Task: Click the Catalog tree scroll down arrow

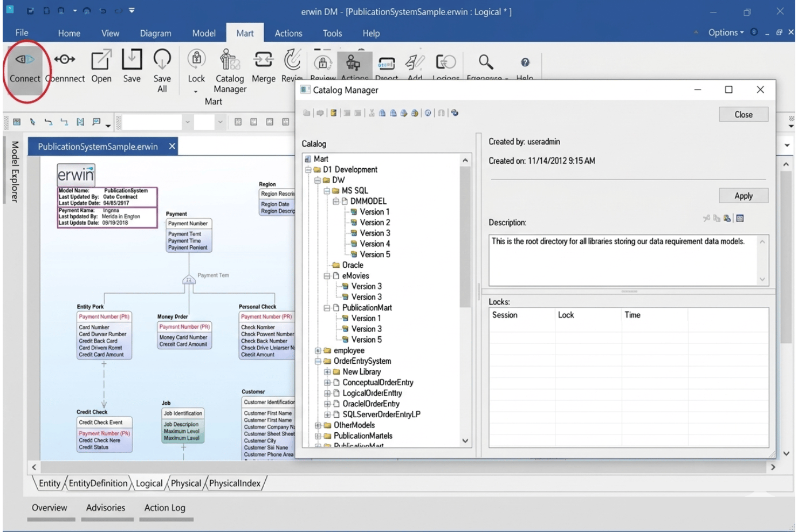Action: pos(465,441)
